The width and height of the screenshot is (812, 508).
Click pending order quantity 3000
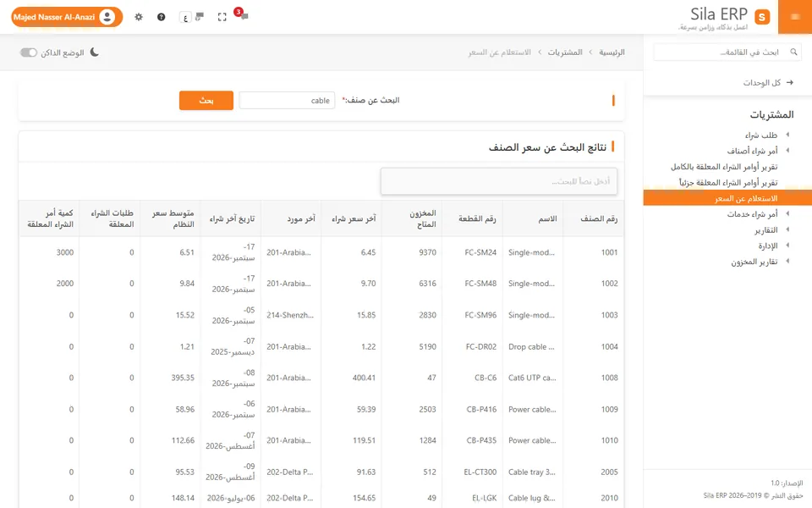coord(65,252)
